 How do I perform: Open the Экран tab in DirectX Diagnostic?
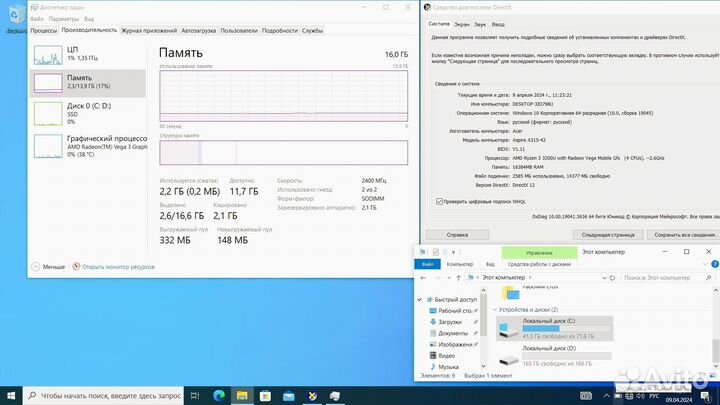click(461, 25)
